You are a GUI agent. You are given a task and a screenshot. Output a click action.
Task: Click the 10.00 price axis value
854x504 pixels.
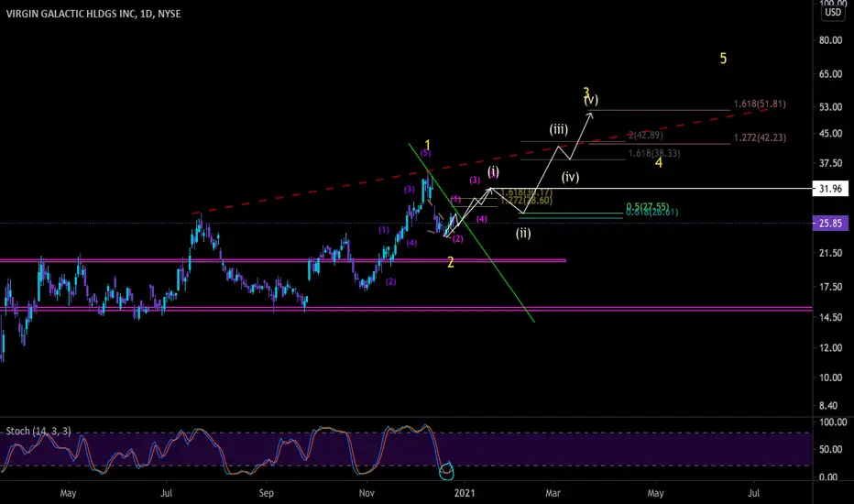[x=830, y=378]
